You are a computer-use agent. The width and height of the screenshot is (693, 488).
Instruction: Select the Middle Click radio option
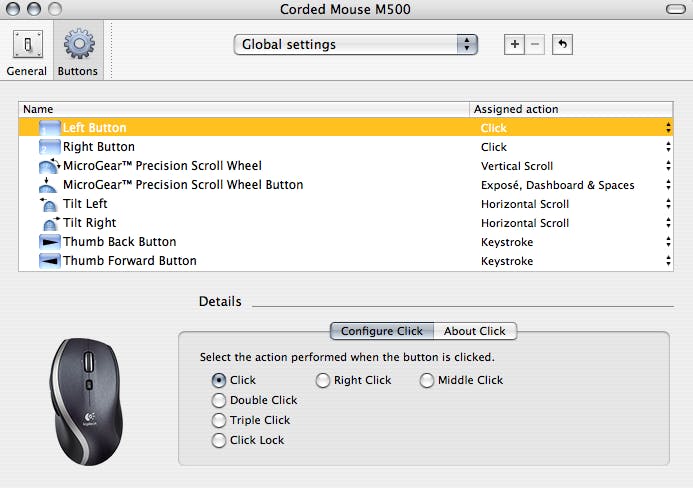pyautogui.click(x=427, y=380)
